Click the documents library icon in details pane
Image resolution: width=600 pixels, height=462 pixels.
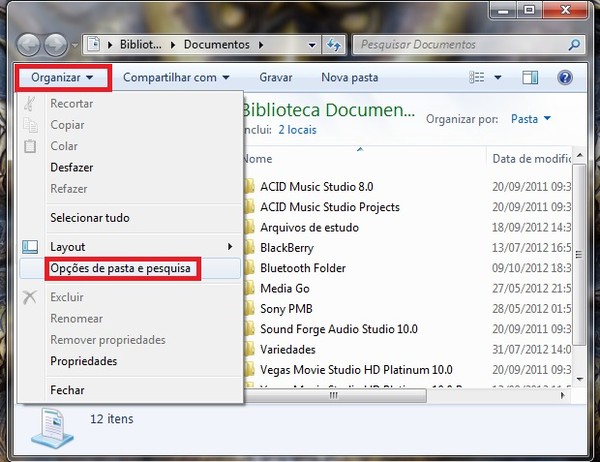pos(52,428)
